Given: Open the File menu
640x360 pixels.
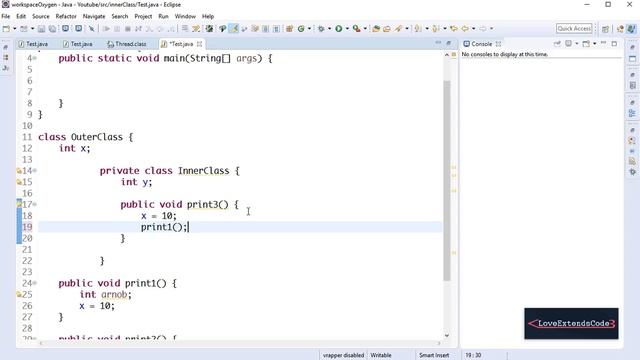Looking at the screenshot, I should point(6,16).
